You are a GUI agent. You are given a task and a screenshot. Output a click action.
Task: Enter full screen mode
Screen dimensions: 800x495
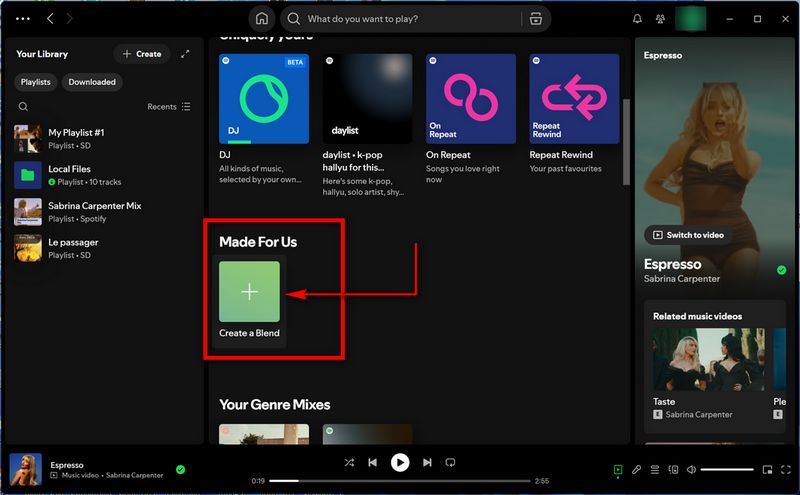pyautogui.click(x=786, y=469)
